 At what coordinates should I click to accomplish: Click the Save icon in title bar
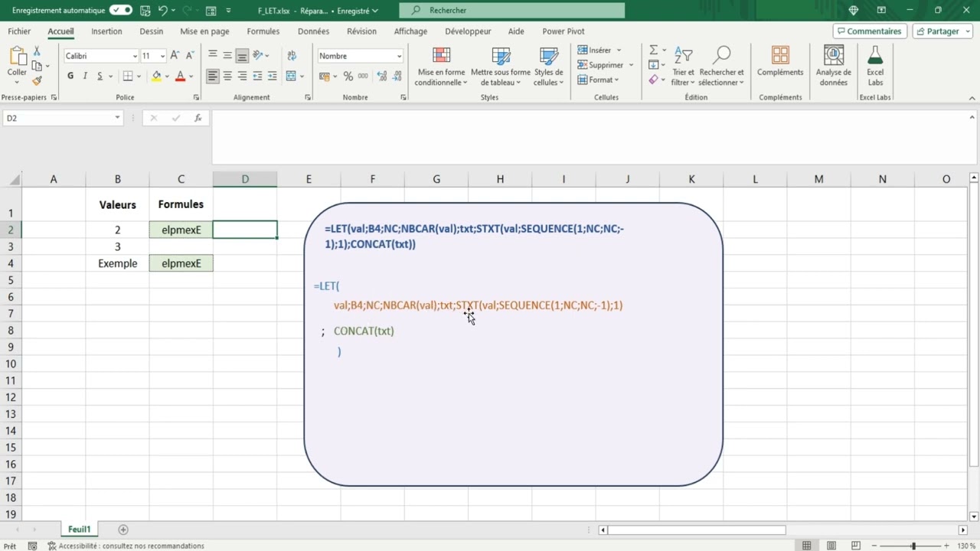click(x=145, y=11)
